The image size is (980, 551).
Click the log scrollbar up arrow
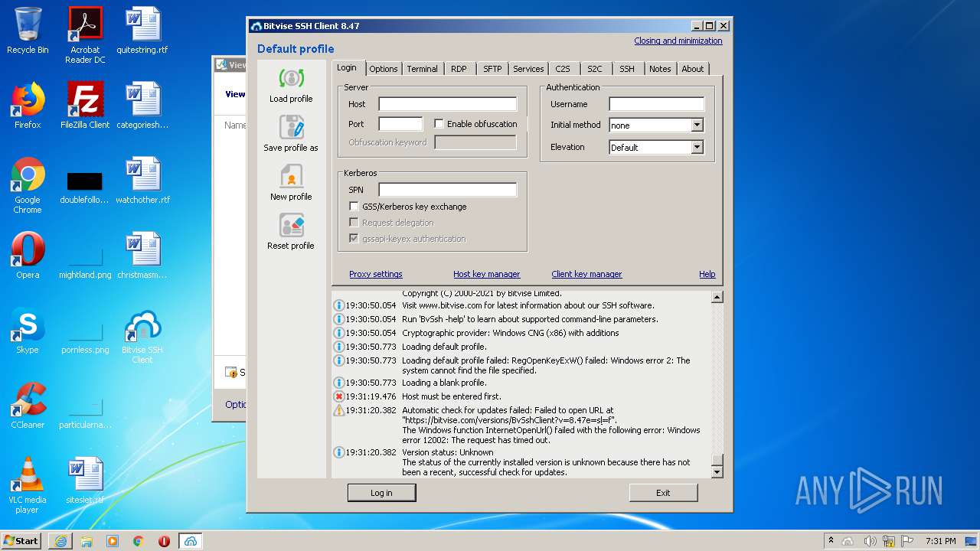pyautogui.click(x=717, y=297)
